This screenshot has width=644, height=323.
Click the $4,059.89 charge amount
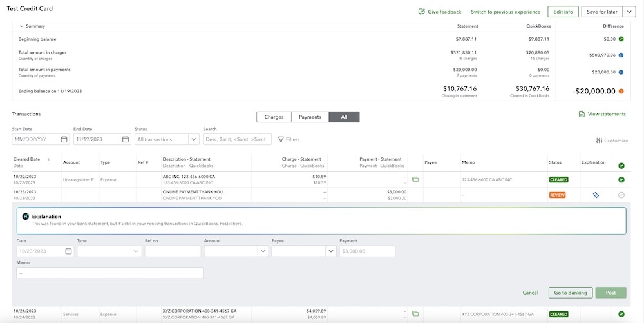pos(316,311)
